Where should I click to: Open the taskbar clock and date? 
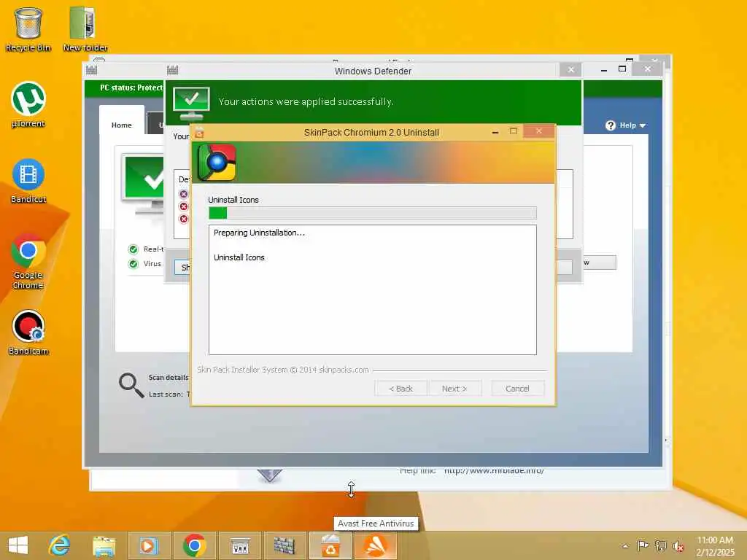(715, 545)
